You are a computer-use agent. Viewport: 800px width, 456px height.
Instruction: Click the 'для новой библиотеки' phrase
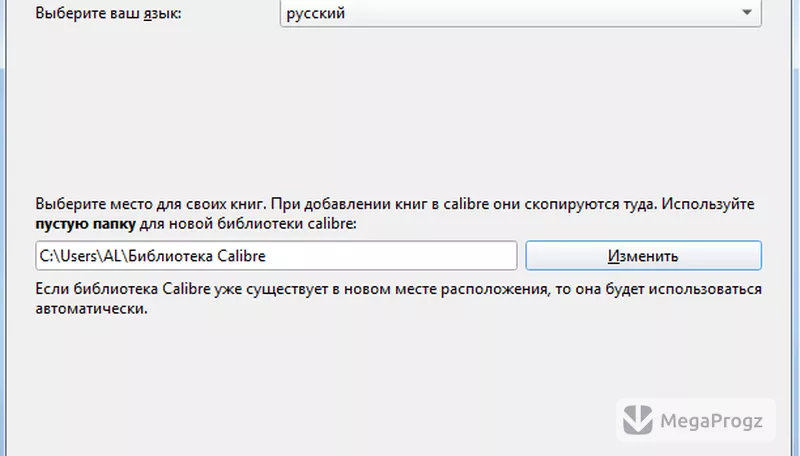[221, 224]
